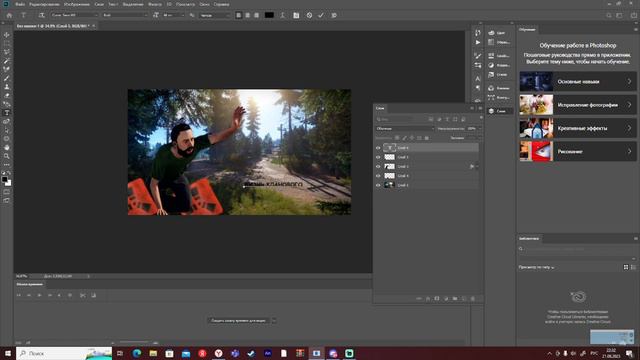The height and width of the screenshot is (360, 640).
Task: Select the Move tool in the left toolbar
Action: [x=7, y=35]
